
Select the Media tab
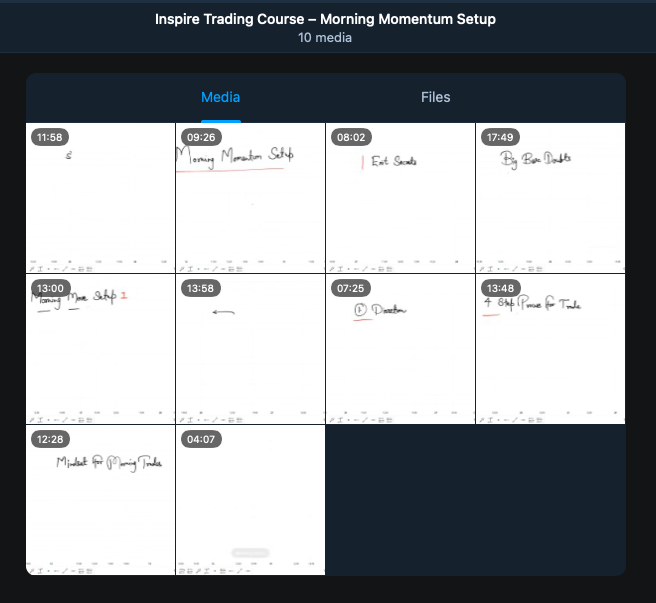point(220,97)
